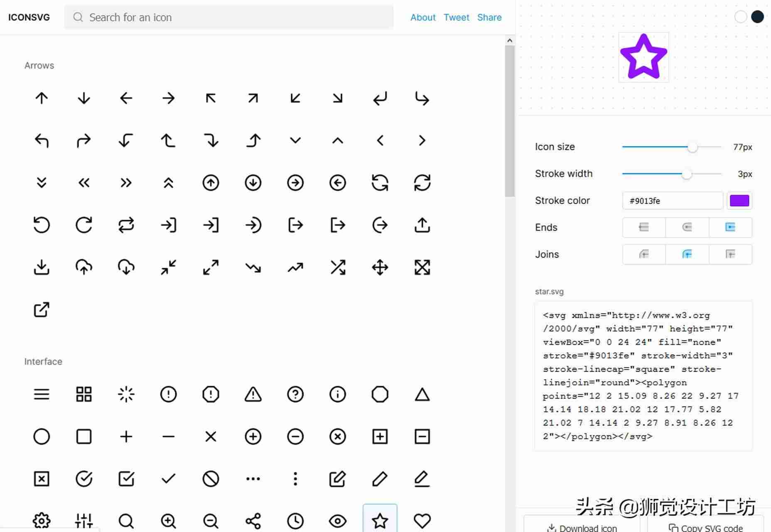
Task: Open the About link
Action: (x=423, y=17)
